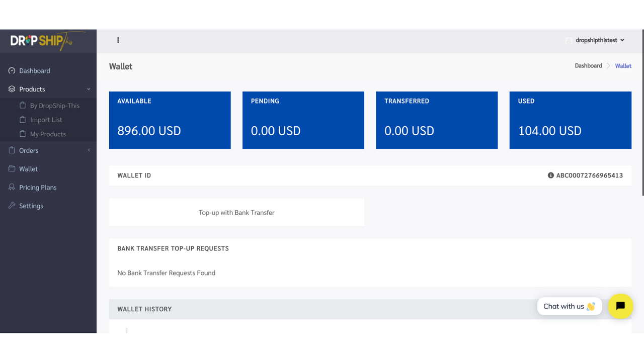
Task: Open the vertical three-dot menu in the header
Action: 118,40
